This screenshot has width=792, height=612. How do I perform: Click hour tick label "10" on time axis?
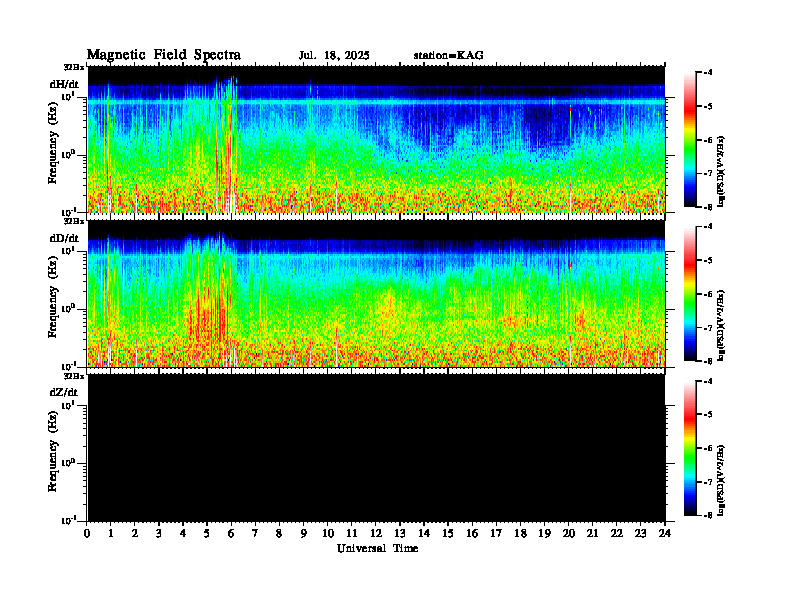point(328,534)
